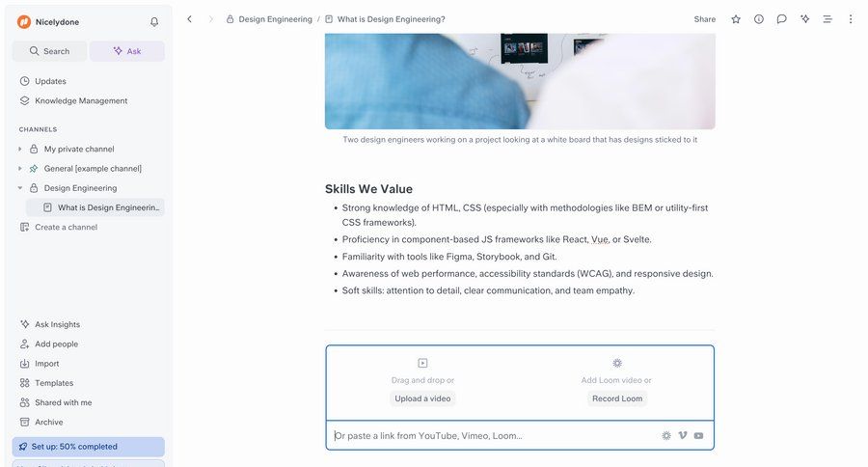868x467 pixels.
Task: Click the YouTube icon in link field
Action: click(698, 436)
